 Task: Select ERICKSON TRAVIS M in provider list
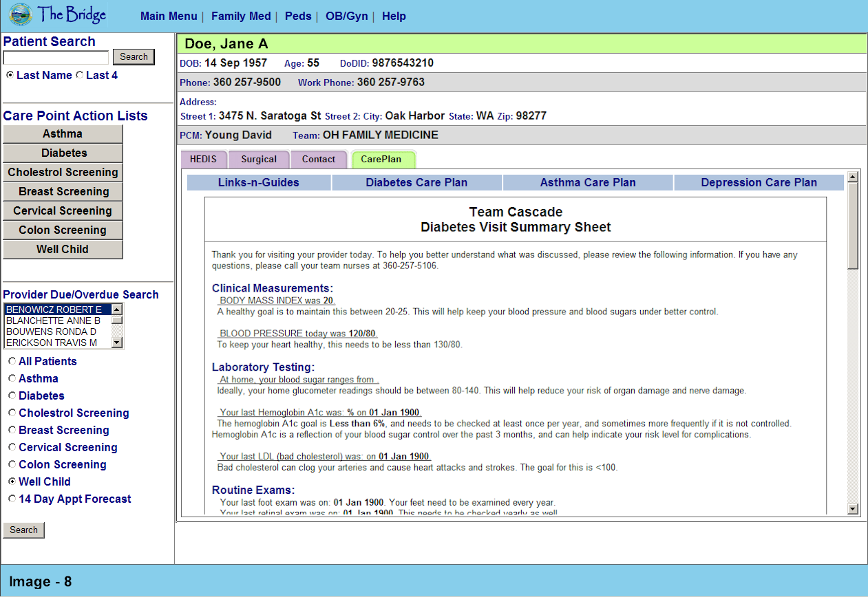(x=58, y=343)
